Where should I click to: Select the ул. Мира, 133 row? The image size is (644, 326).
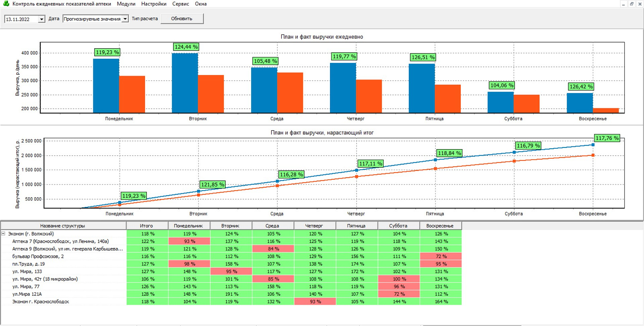point(231,271)
